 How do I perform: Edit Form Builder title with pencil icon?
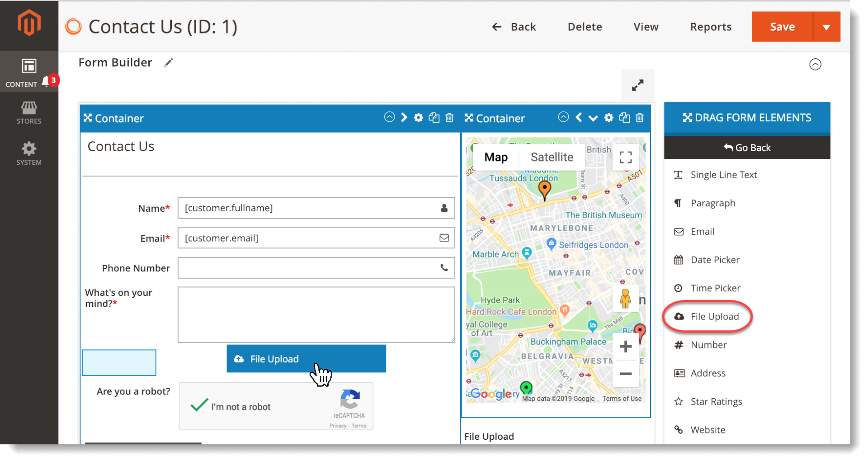(x=169, y=62)
